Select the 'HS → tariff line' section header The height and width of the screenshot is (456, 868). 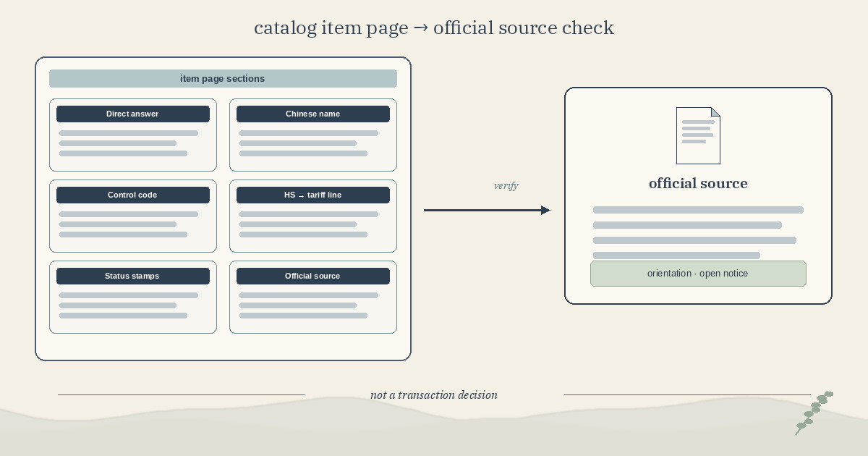tap(313, 195)
